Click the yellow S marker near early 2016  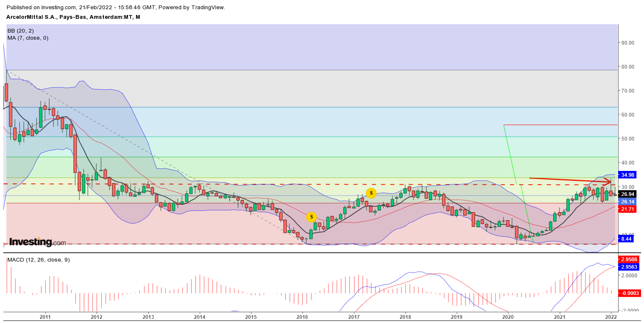[x=311, y=217]
